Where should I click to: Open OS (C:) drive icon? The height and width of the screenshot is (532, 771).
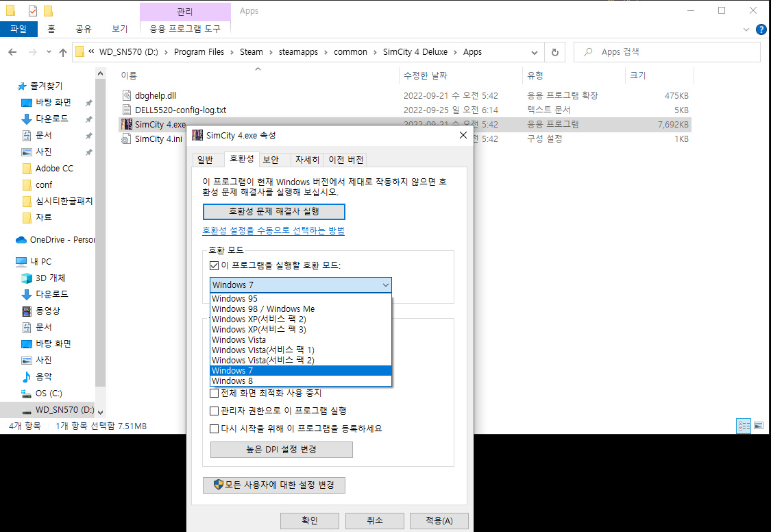point(27,394)
